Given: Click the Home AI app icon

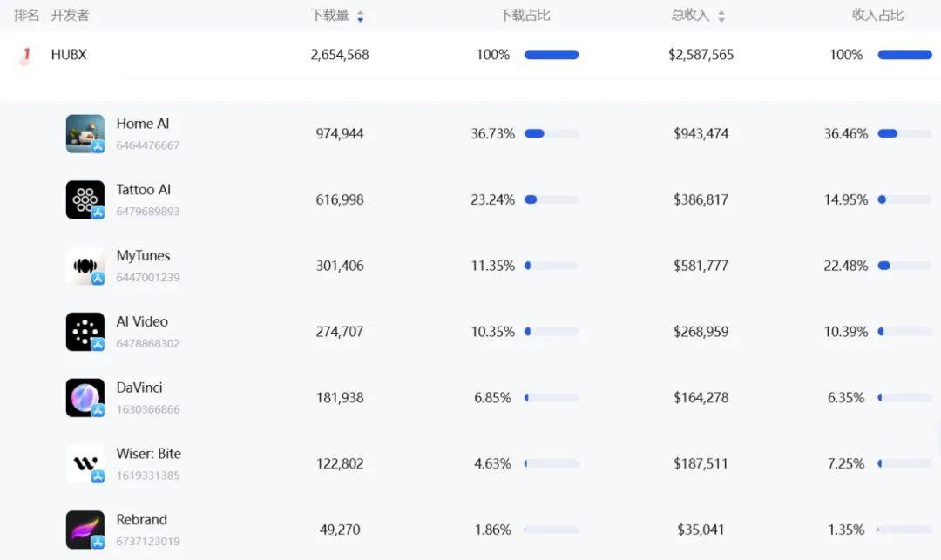Looking at the screenshot, I should 85,134.
